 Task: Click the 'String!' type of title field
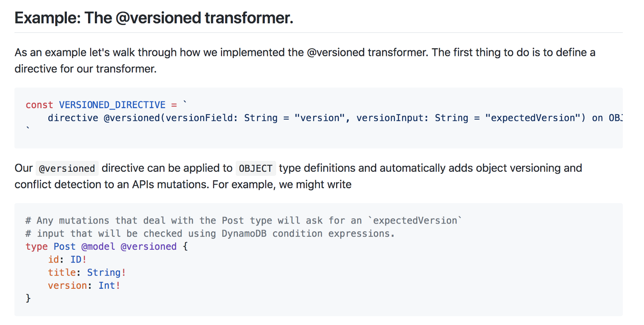pos(107,272)
